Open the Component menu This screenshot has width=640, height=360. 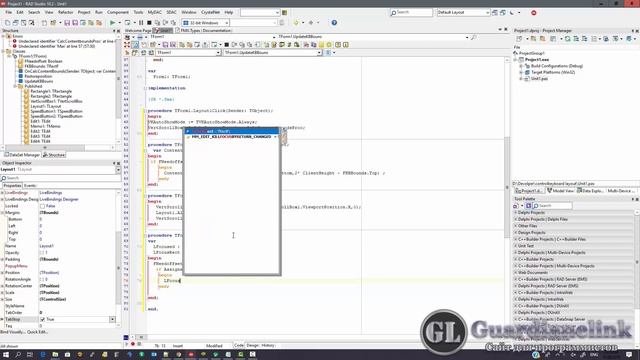(x=118, y=13)
